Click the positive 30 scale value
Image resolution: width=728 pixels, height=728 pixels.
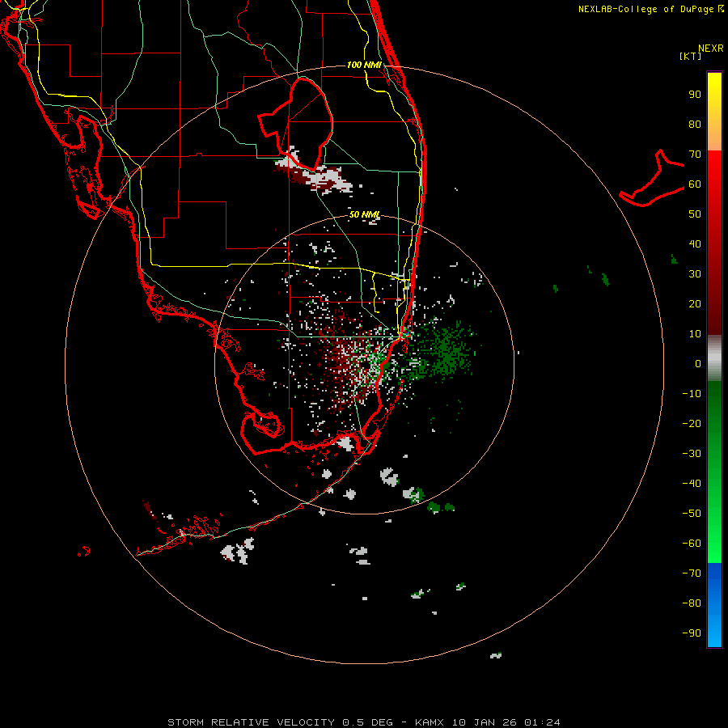(695, 274)
